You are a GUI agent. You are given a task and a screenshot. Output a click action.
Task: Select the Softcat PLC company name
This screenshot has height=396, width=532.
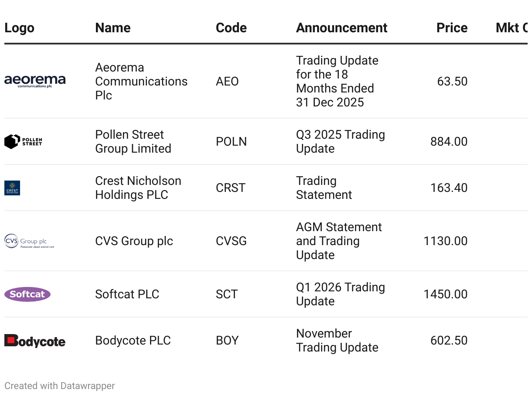point(127,294)
